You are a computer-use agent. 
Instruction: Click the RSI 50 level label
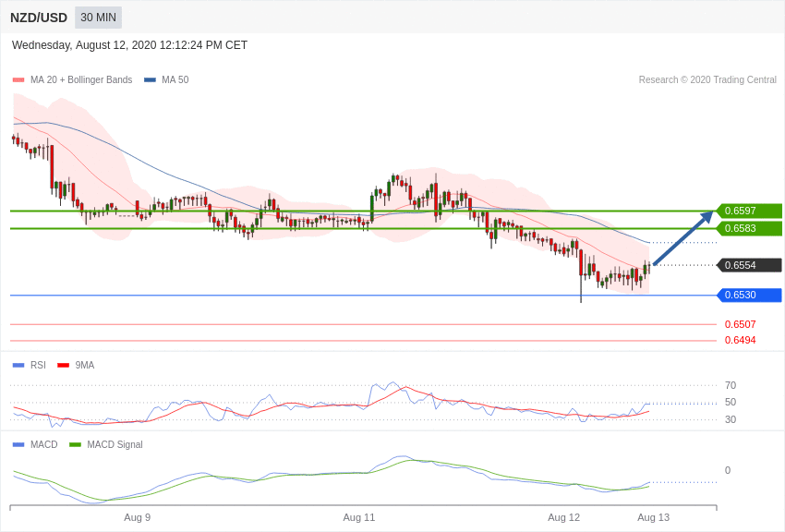[x=731, y=402]
